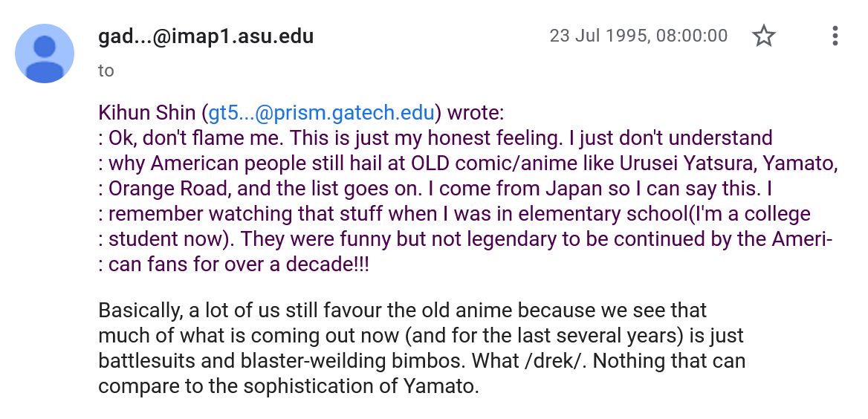Image resolution: width=868 pixels, height=419 pixels.
Task: Open the gt5...@prism.gatech.edu email link
Action: [x=321, y=112]
